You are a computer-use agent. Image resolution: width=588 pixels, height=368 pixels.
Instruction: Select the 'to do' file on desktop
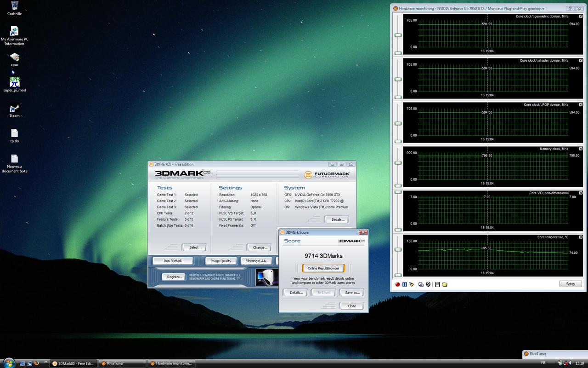click(15, 136)
